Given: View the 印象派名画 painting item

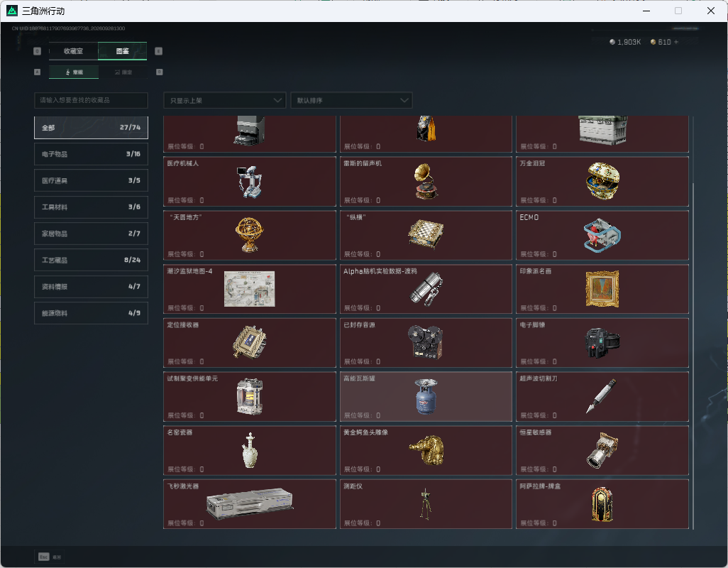Looking at the screenshot, I should coord(602,290).
